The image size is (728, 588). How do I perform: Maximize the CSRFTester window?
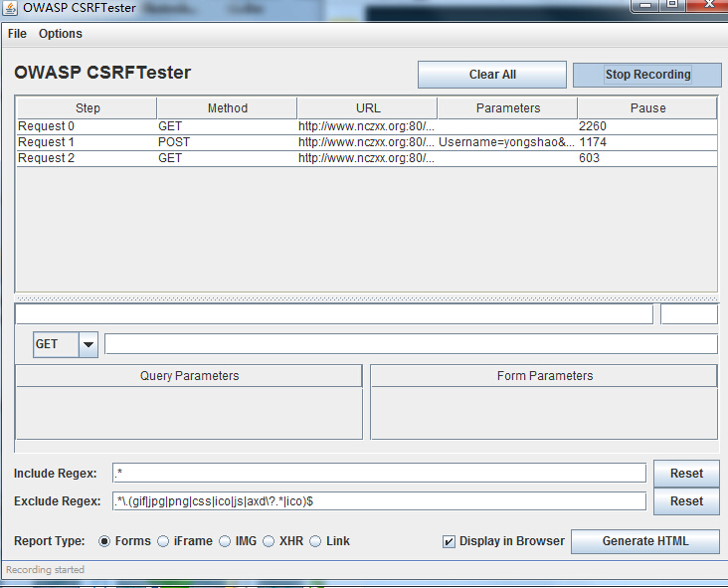click(672, 5)
